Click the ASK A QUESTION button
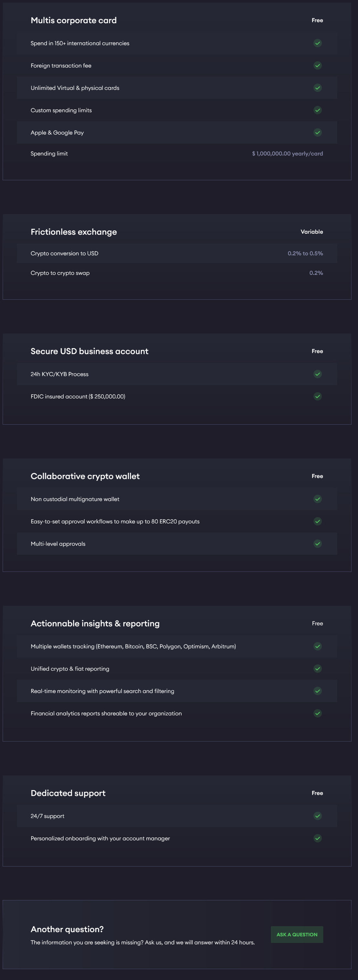The image size is (358, 980). [297, 934]
